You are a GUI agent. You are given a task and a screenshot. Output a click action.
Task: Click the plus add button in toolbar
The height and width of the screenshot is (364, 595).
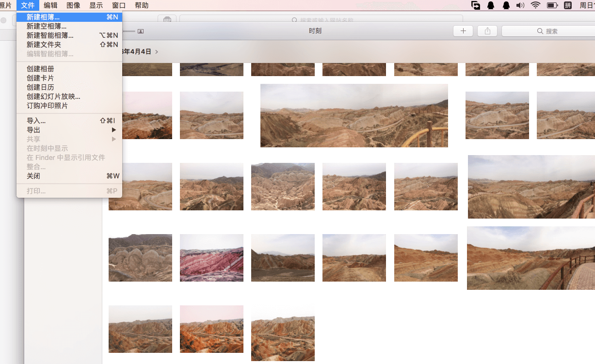point(463,31)
